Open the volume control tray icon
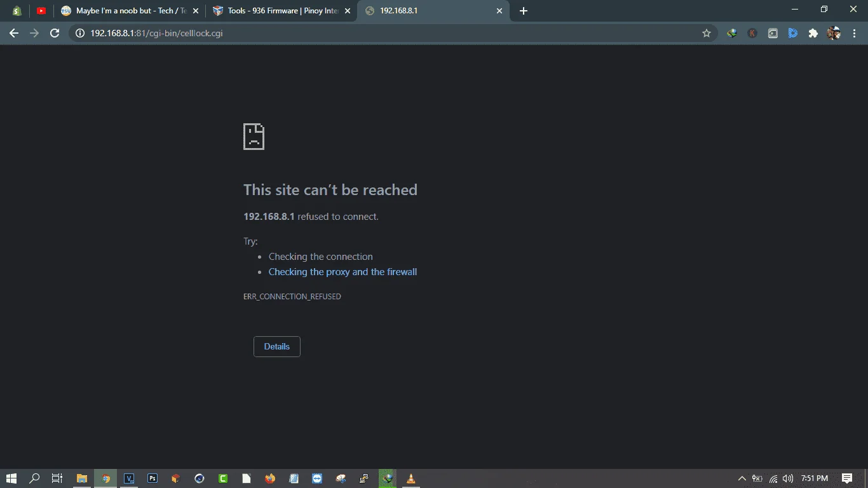The width and height of the screenshot is (868, 488). [x=788, y=478]
